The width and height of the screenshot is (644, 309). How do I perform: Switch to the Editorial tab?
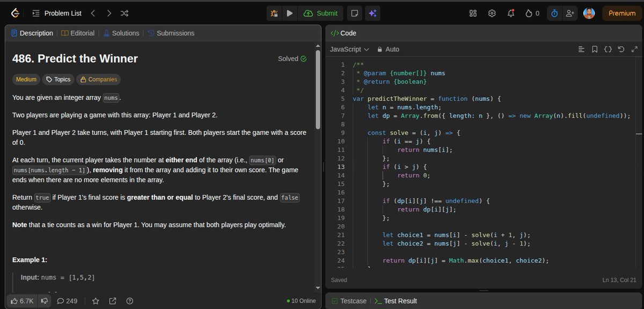(78, 33)
